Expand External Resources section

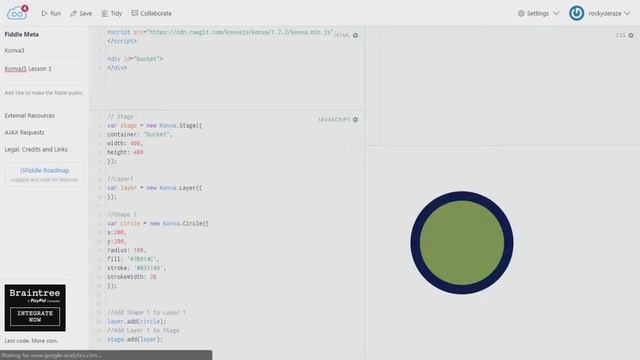click(30, 116)
